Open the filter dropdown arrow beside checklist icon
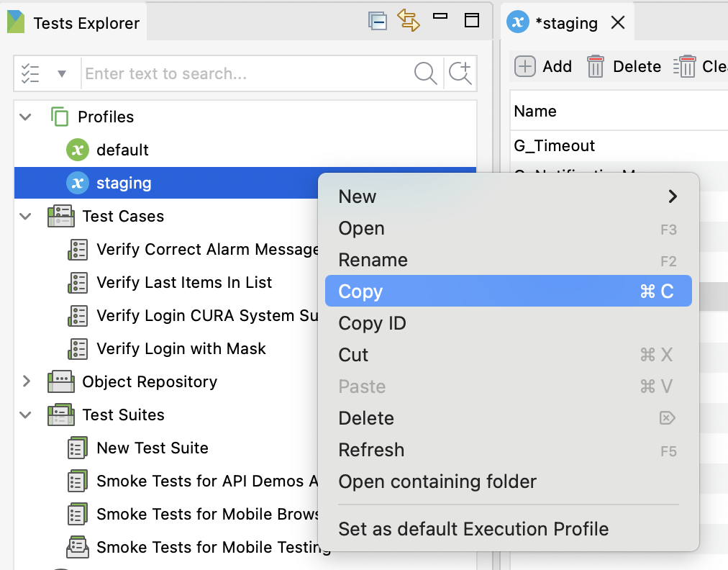This screenshot has width=728, height=570. pyautogui.click(x=62, y=73)
